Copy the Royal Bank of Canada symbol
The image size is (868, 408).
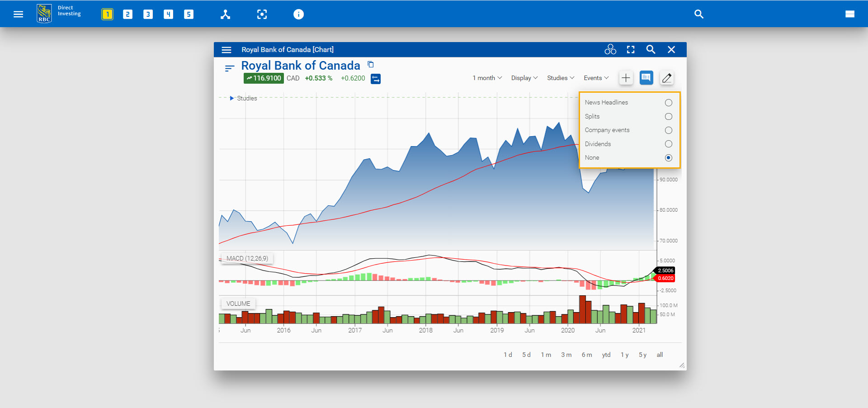point(371,65)
